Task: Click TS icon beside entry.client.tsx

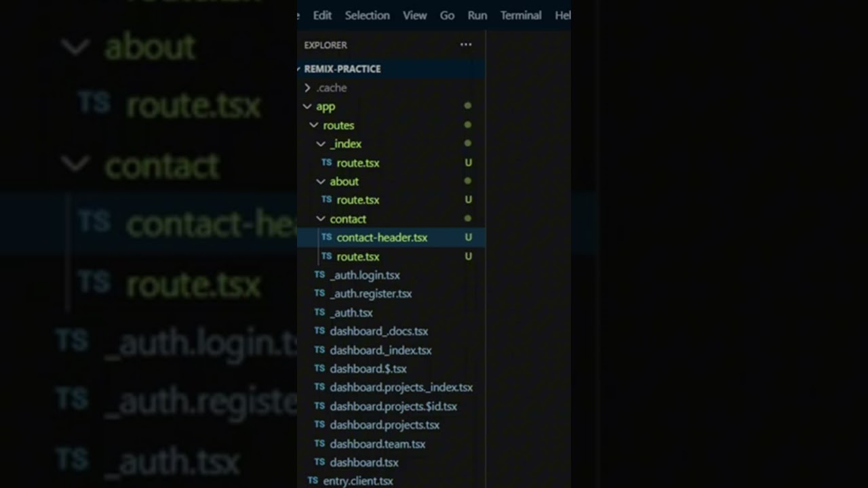Action: click(313, 480)
